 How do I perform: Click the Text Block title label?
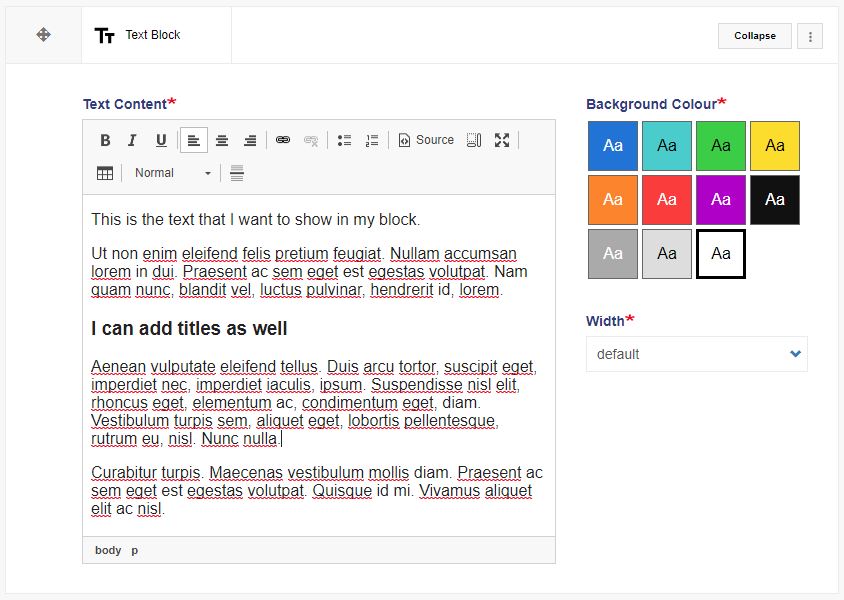pyautogui.click(x=153, y=35)
